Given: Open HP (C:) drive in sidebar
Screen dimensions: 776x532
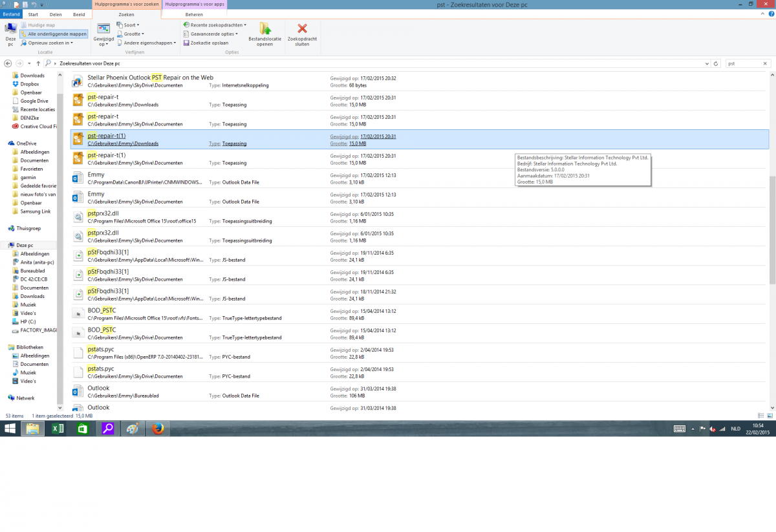Looking at the screenshot, I should tap(28, 321).
